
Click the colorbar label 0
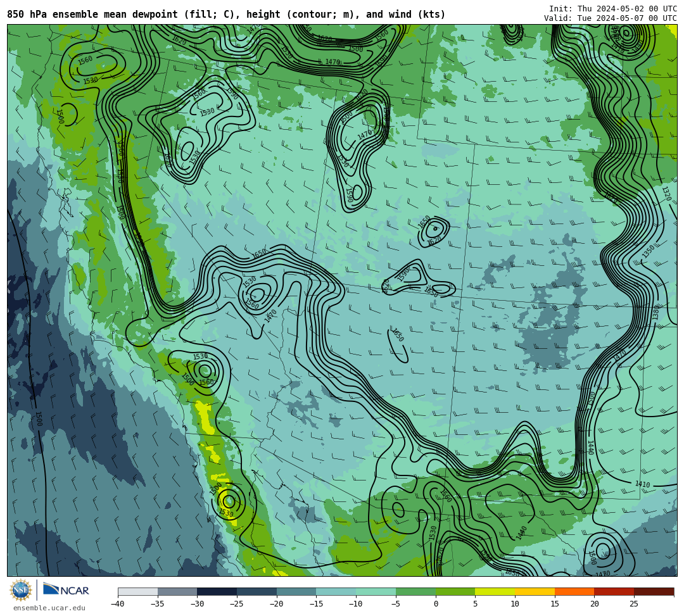click(436, 604)
